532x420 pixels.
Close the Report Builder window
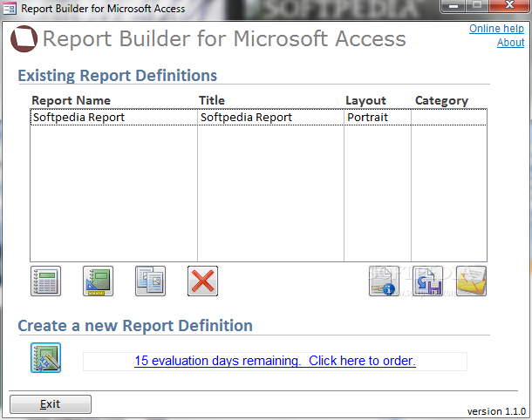pos(509,6)
